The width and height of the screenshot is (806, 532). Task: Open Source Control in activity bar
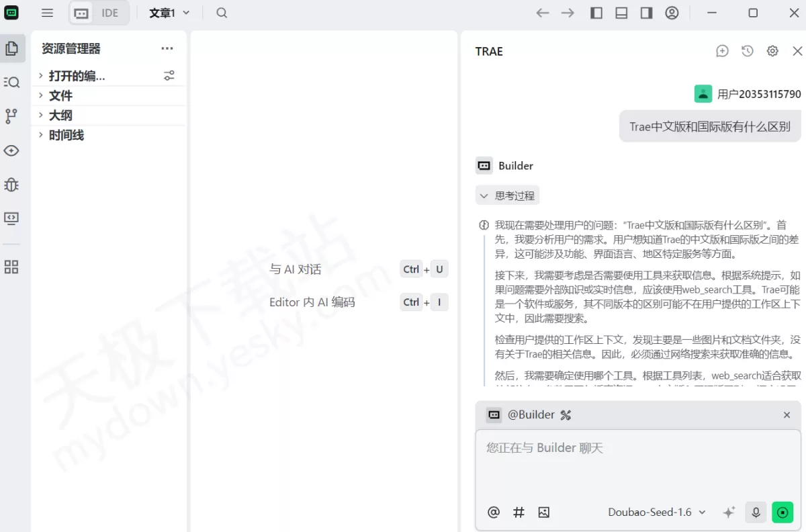pyautogui.click(x=11, y=116)
